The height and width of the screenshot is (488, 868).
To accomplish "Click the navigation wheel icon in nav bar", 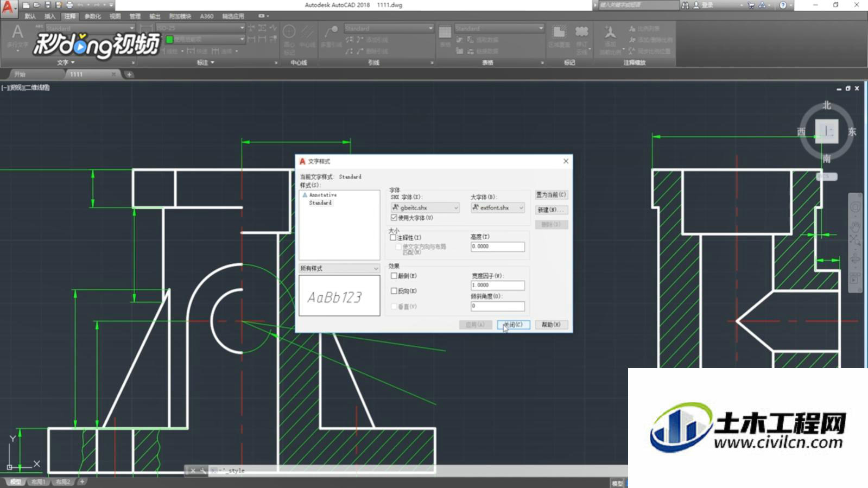I will point(855,207).
